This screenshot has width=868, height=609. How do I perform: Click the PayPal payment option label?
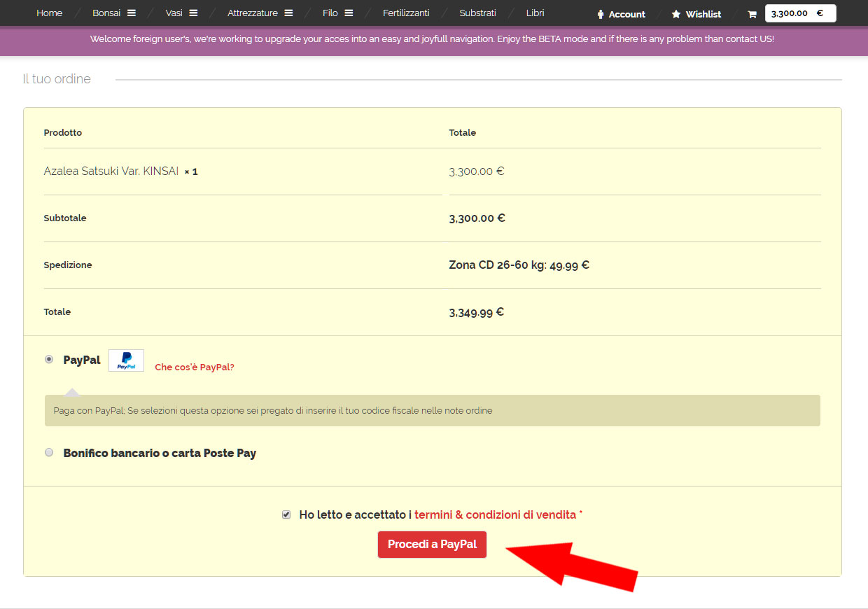(x=82, y=360)
